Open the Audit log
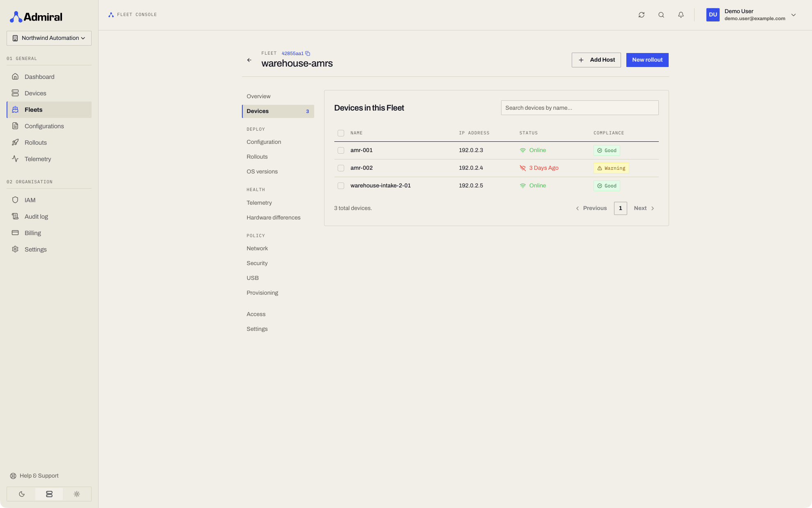Screen dimensions: 812x508 49,217
